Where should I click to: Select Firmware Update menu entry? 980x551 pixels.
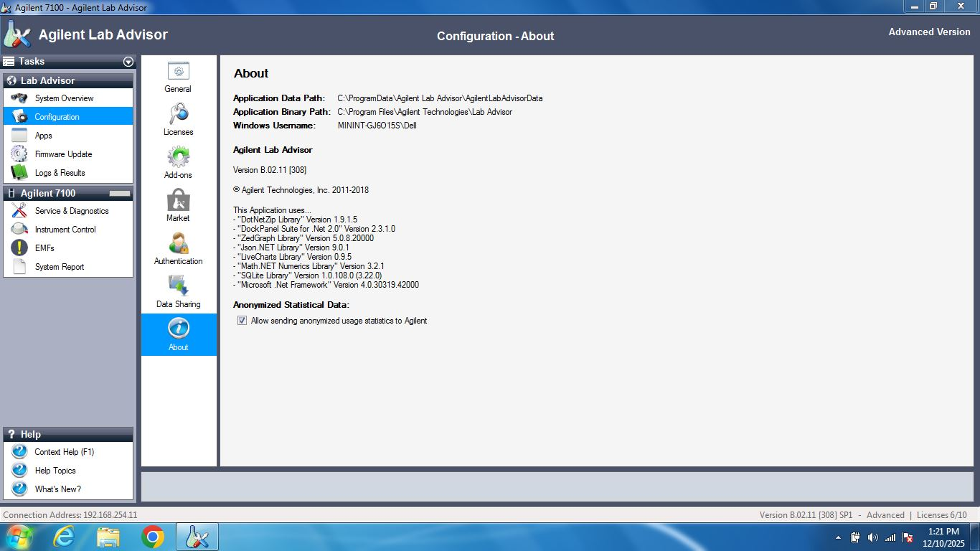63,154
